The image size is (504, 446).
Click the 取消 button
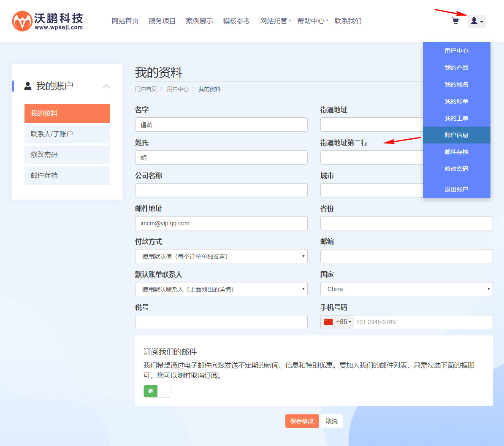[x=332, y=421]
